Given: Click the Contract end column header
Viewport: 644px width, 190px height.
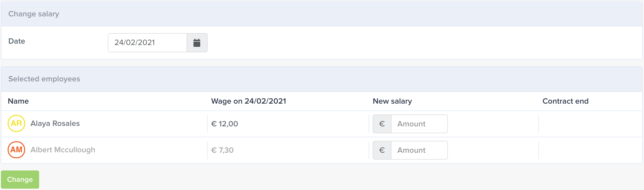Looking at the screenshot, I should [x=565, y=101].
